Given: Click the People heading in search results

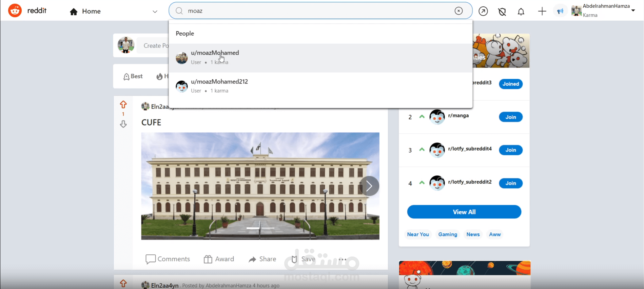Looking at the screenshot, I should tap(185, 34).
